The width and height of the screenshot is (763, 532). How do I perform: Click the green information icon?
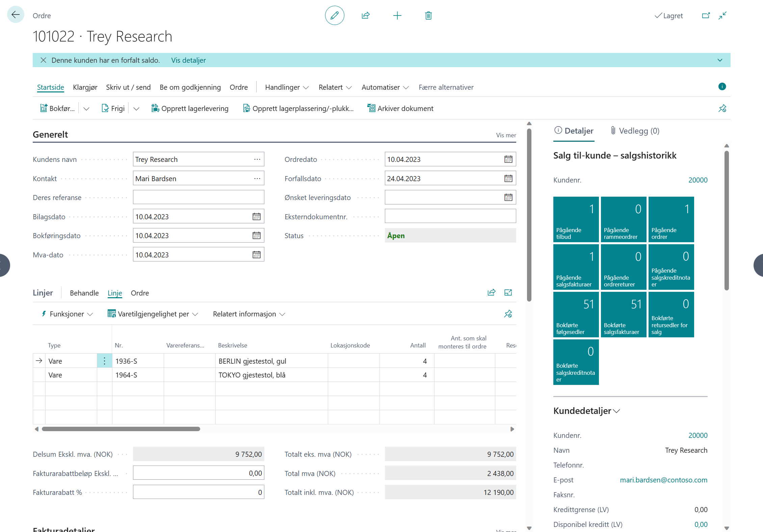pyautogui.click(x=722, y=87)
